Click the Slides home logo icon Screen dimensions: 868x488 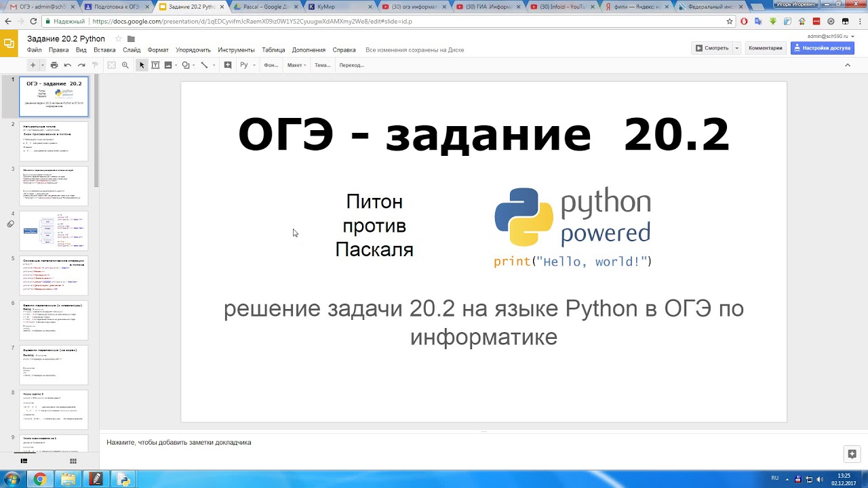pos(9,43)
